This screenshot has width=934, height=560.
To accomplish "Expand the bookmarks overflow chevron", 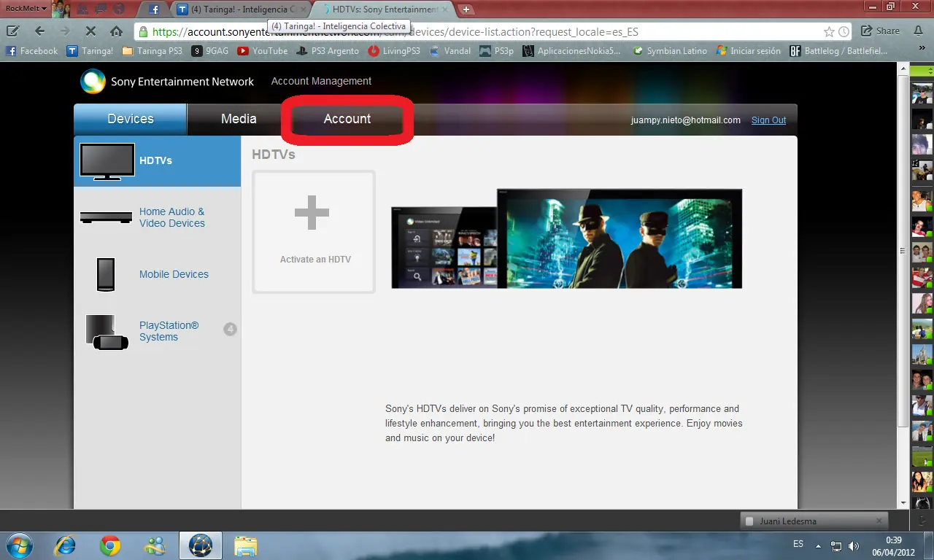I will (x=922, y=48).
